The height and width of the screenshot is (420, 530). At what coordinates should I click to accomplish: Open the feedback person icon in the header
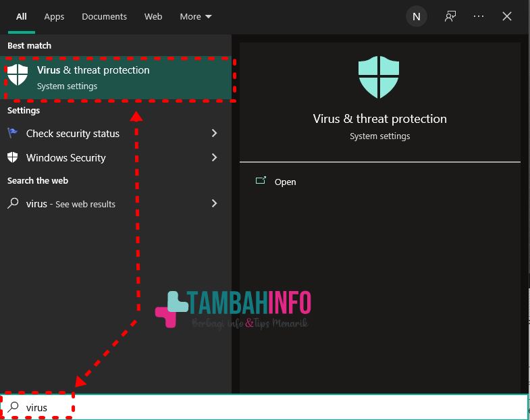(450, 16)
